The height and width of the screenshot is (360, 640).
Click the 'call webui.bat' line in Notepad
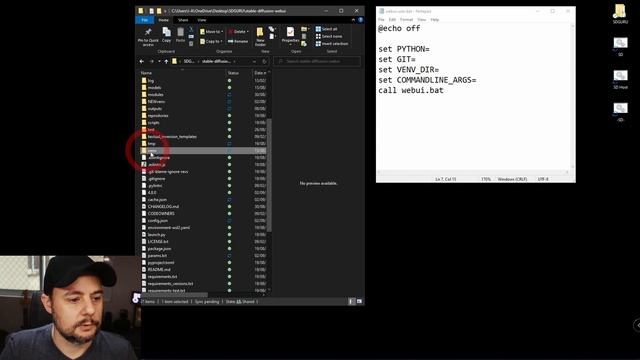[x=411, y=90]
